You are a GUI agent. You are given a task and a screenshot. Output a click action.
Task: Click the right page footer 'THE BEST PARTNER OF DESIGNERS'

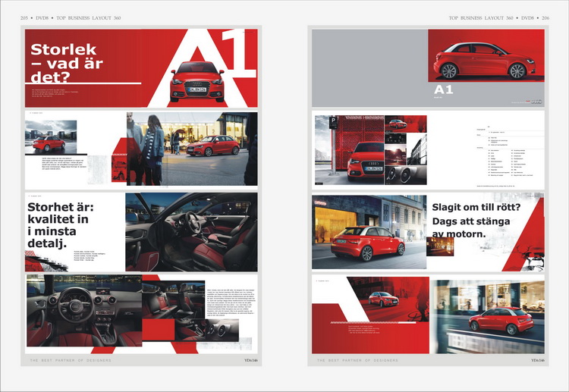click(x=357, y=360)
